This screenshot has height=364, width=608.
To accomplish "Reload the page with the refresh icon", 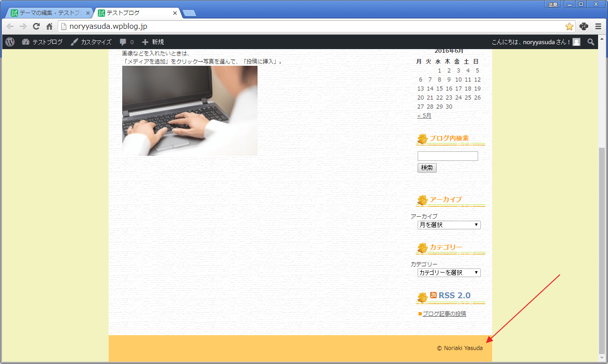I will 37,27.
